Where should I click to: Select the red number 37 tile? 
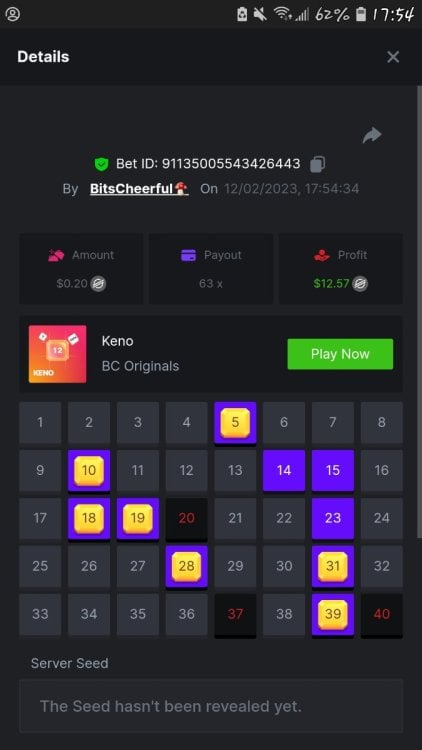(x=235, y=615)
